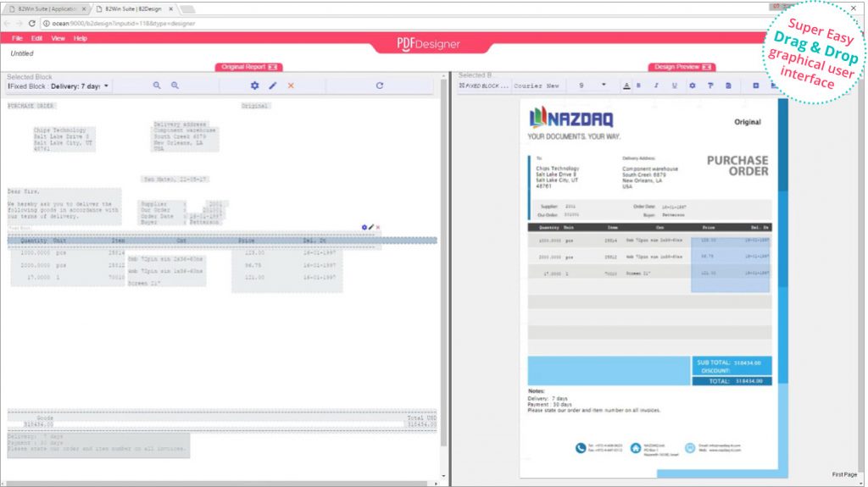Open the File menu
868x487 pixels.
(x=17, y=38)
